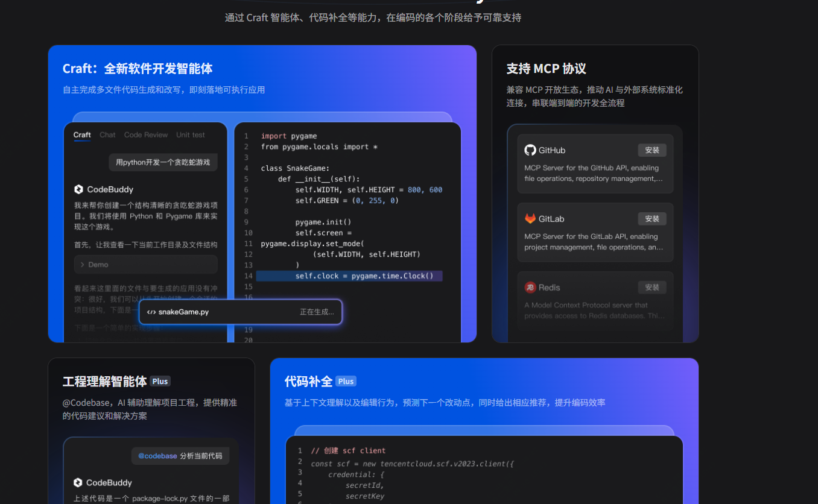Open the Code Review tab

point(146,135)
